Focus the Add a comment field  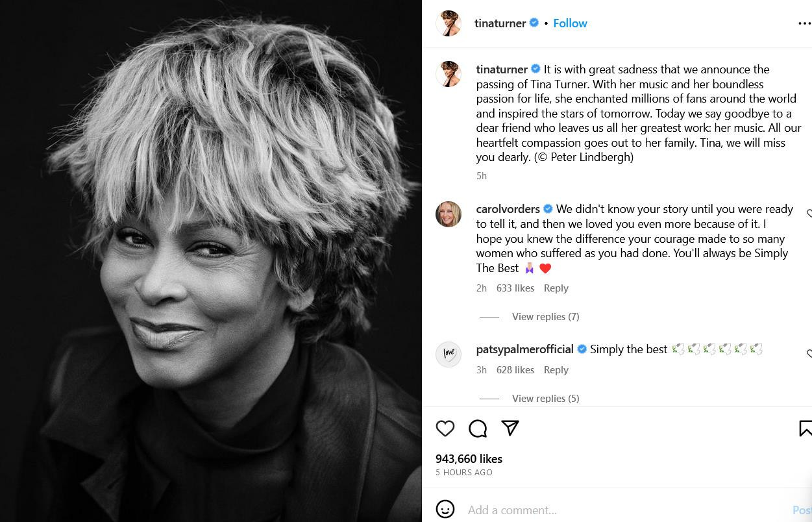click(623, 510)
